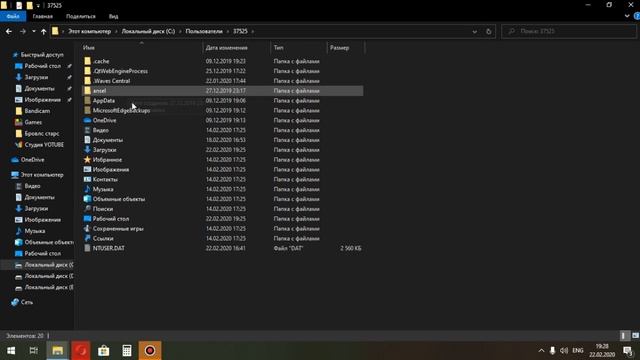Open the volume control in the system tray
This screenshot has height=360, width=640.
tap(564, 351)
